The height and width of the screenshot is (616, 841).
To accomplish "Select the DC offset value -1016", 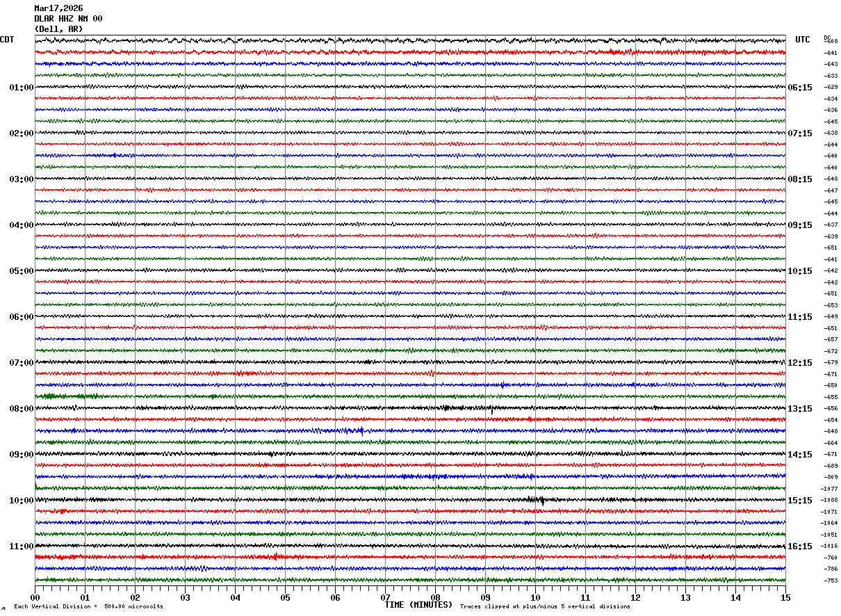I will click(x=829, y=546).
